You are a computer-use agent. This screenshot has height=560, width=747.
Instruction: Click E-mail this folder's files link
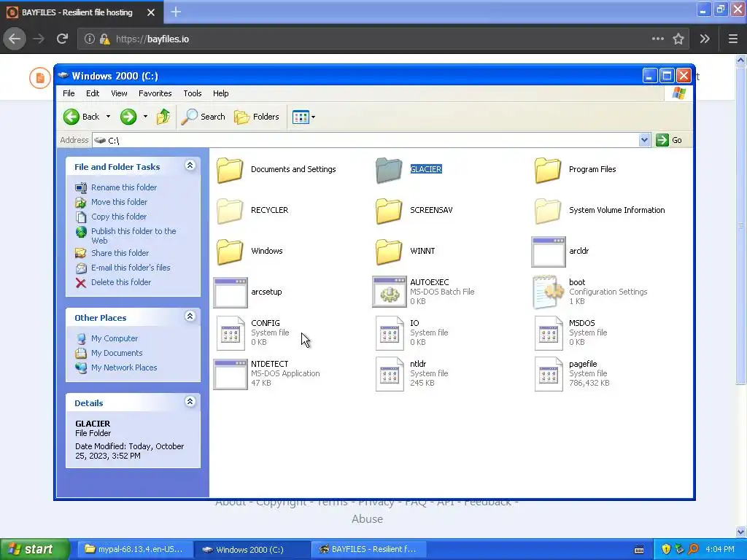131,268
